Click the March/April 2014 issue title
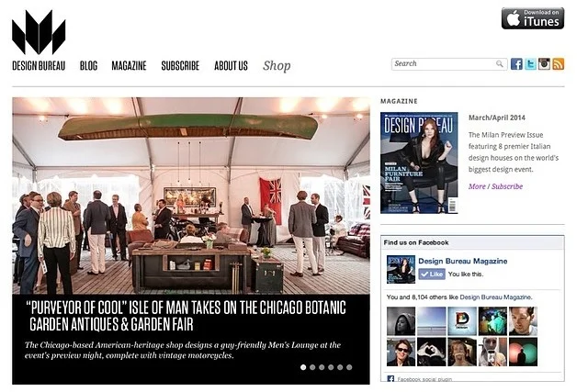Image resolution: width=588 pixels, height=392 pixels. [497, 118]
